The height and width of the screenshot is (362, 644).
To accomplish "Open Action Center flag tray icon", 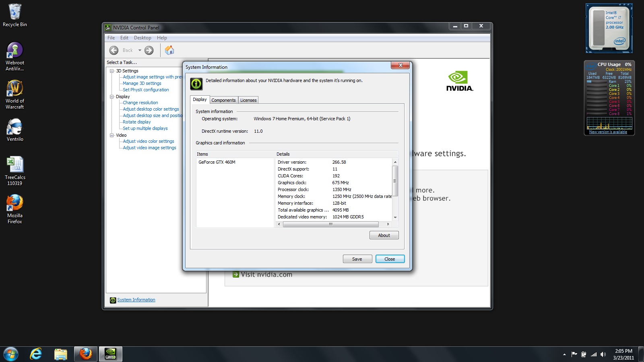I will pyautogui.click(x=574, y=354).
